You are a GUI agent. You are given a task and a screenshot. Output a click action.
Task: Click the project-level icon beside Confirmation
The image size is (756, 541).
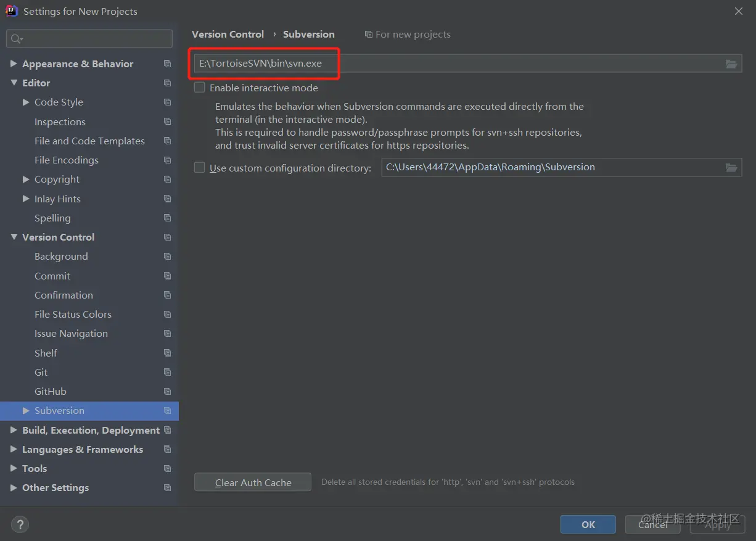coord(167,295)
